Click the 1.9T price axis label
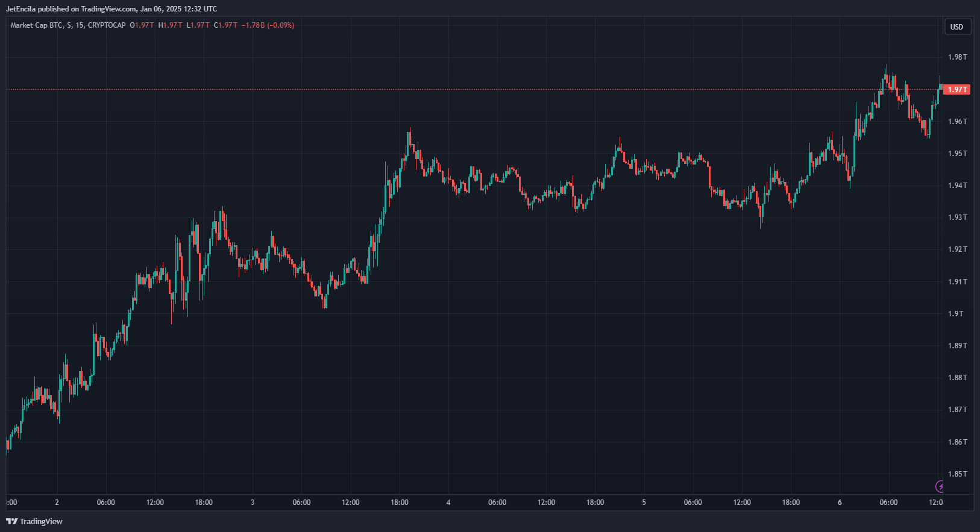 click(956, 313)
